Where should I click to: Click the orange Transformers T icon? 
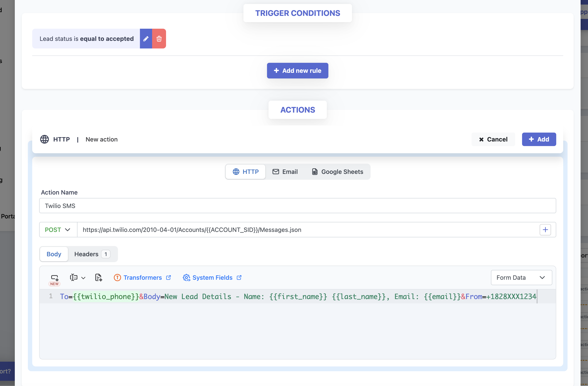tap(117, 277)
